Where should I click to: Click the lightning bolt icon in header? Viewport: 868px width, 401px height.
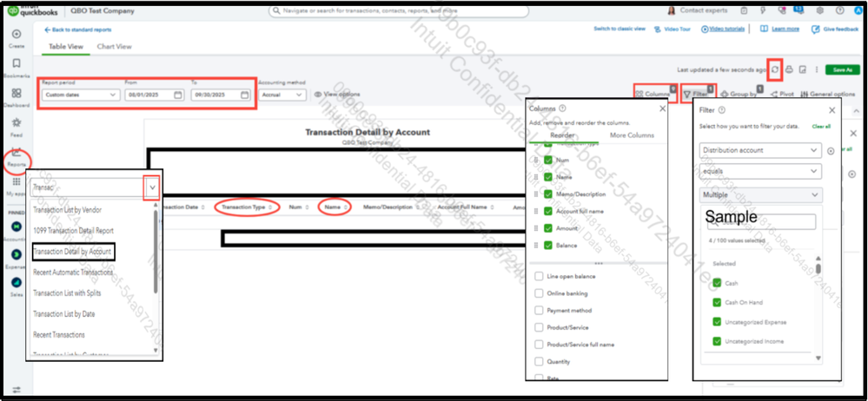[763, 10]
